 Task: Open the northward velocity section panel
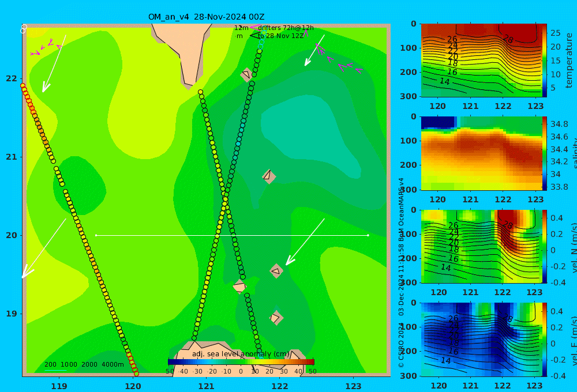click(x=481, y=246)
